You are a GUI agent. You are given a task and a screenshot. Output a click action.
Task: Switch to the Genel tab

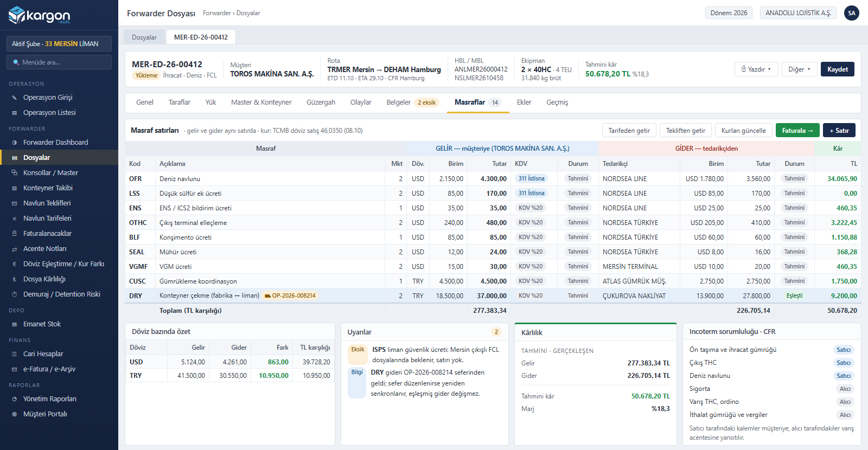tap(145, 102)
